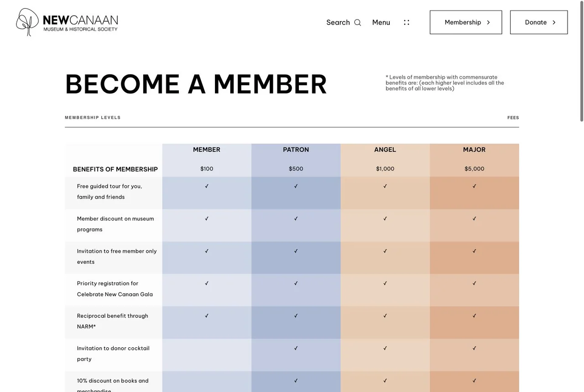Viewport: 584px width, 392px height.
Task: Click Angel checkmark for member only events
Action: click(385, 251)
